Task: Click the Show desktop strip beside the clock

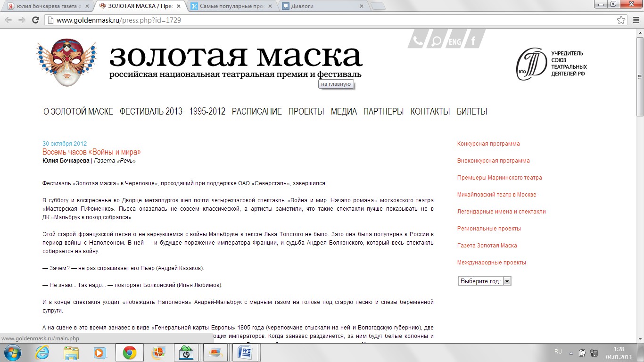Action: coord(641,353)
